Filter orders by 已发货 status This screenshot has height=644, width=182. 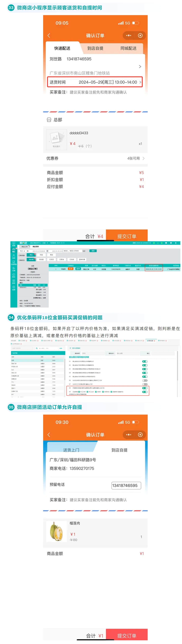click(52, 260)
